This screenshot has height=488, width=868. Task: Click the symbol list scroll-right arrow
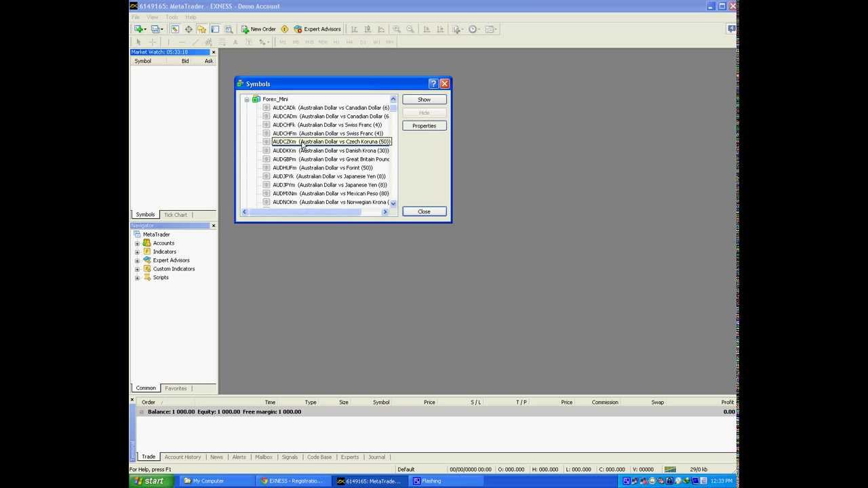[x=385, y=212]
